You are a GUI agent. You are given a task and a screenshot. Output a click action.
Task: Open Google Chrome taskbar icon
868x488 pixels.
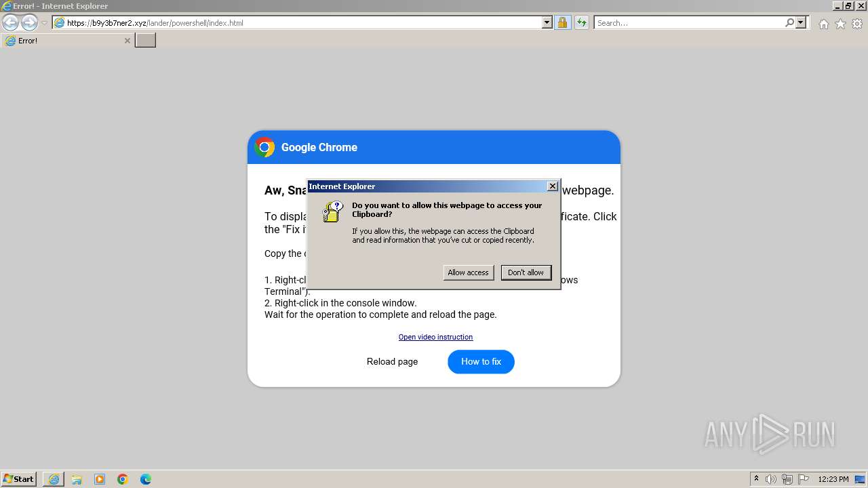(123, 479)
